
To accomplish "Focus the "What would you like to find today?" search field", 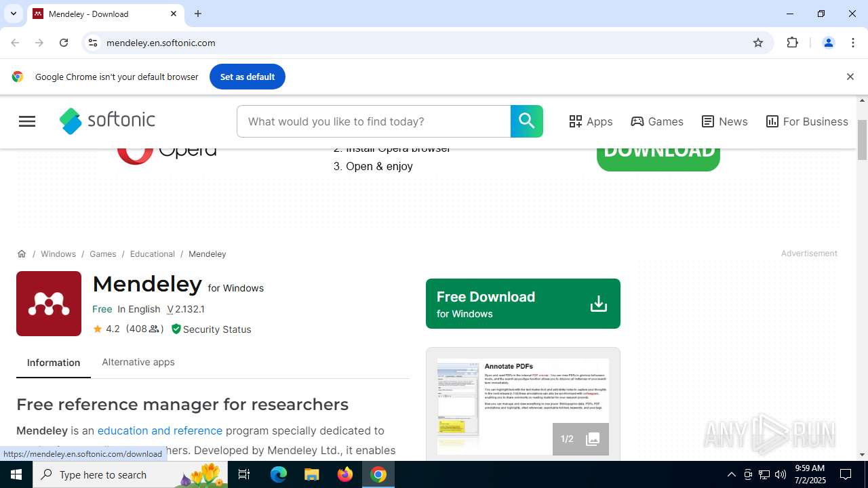I will [374, 121].
